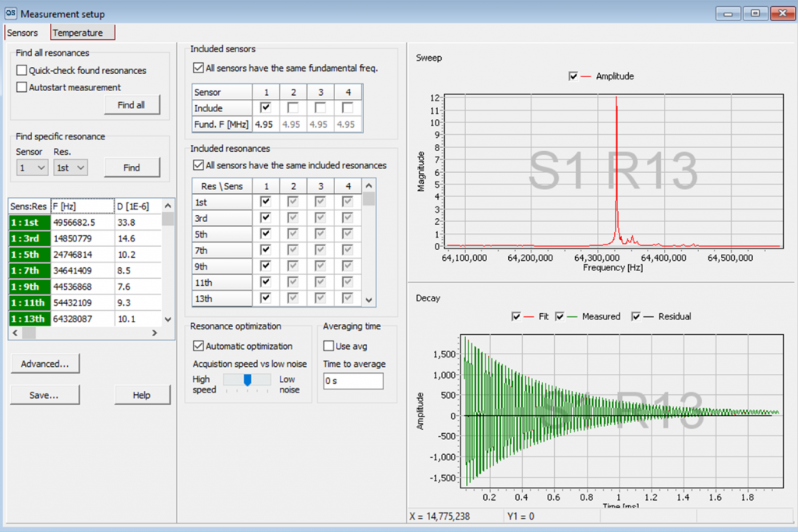
Task: Select the Sensors tab
Action: click(23, 33)
